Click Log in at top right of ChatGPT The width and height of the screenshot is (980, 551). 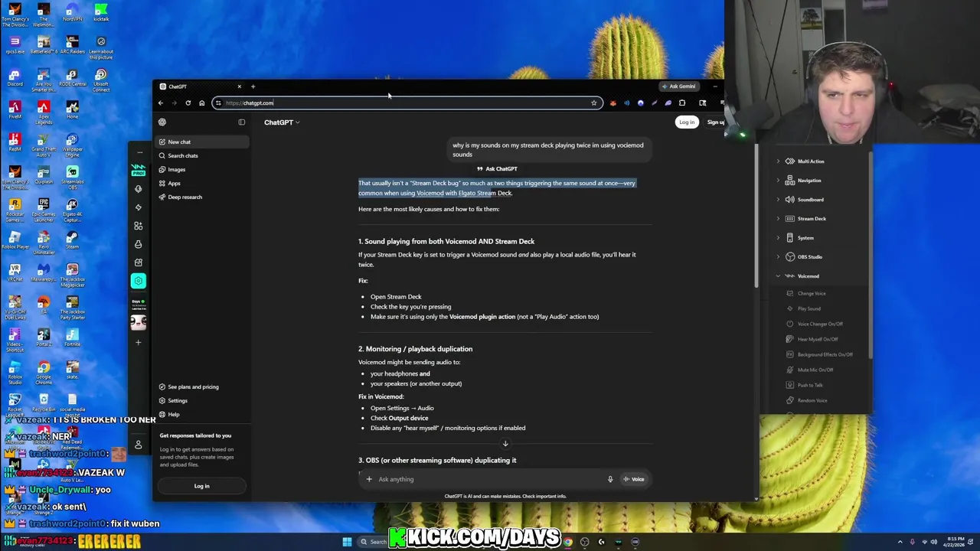(x=687, y=122)
